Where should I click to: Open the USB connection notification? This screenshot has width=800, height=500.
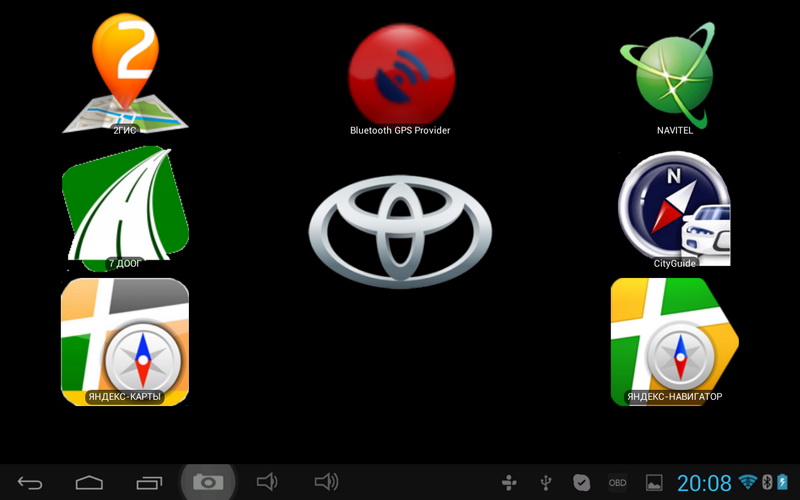pos(546,483)
